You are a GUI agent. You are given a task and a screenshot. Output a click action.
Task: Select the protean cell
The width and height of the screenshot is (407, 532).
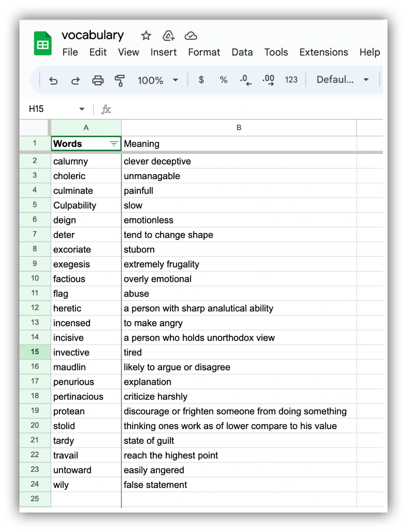pos(86,411)
